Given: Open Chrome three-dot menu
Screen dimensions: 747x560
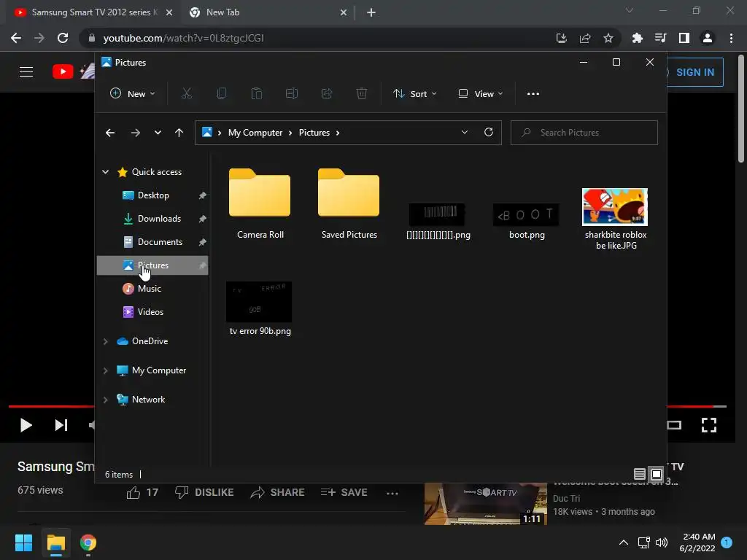Looking at the screenshot, I should pyautogui.click(x=731, y=38).
